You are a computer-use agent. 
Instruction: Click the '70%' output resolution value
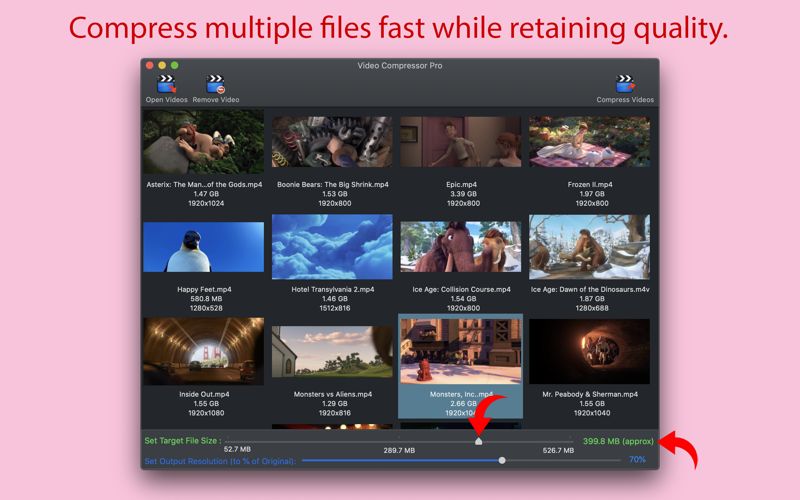[637, 460]
